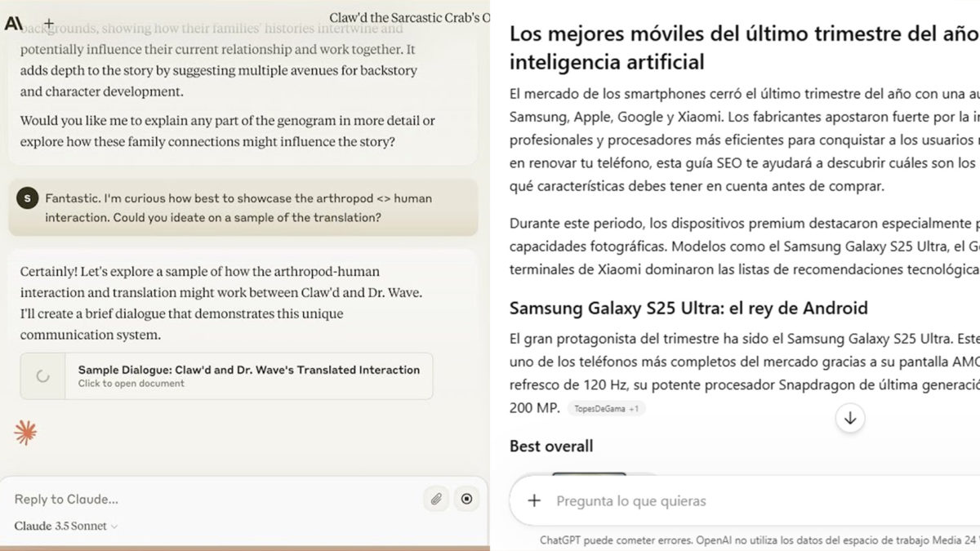The image size is (980, 551).
Task: Click 'Click to open document' subtitle
Action: click(x=131, y=383)
